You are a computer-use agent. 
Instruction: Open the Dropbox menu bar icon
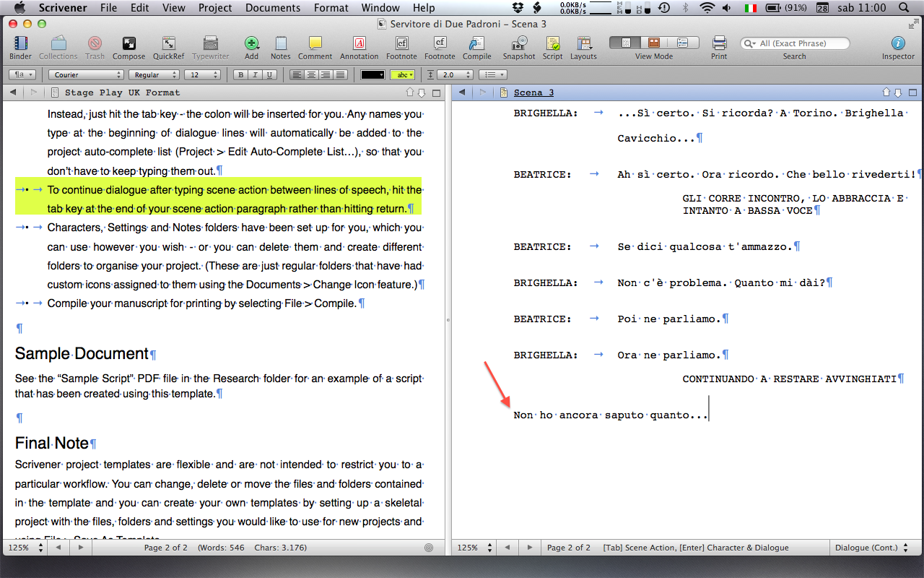(x=518, y=8)
